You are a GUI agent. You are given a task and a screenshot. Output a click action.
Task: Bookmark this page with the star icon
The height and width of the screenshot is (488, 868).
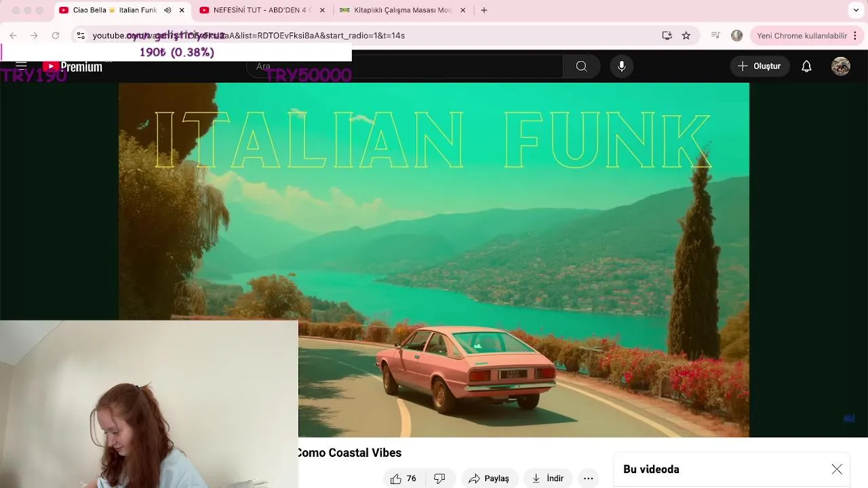686,35
